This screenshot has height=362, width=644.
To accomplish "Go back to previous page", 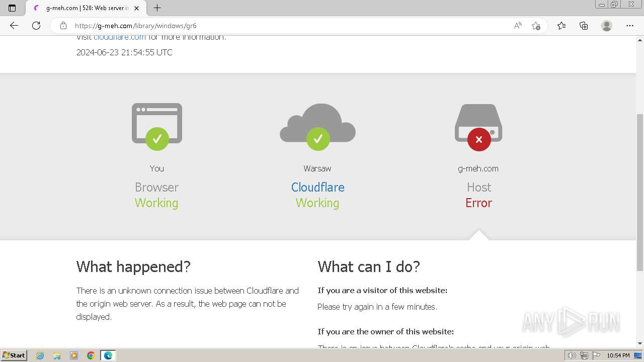I will point(14,26).
